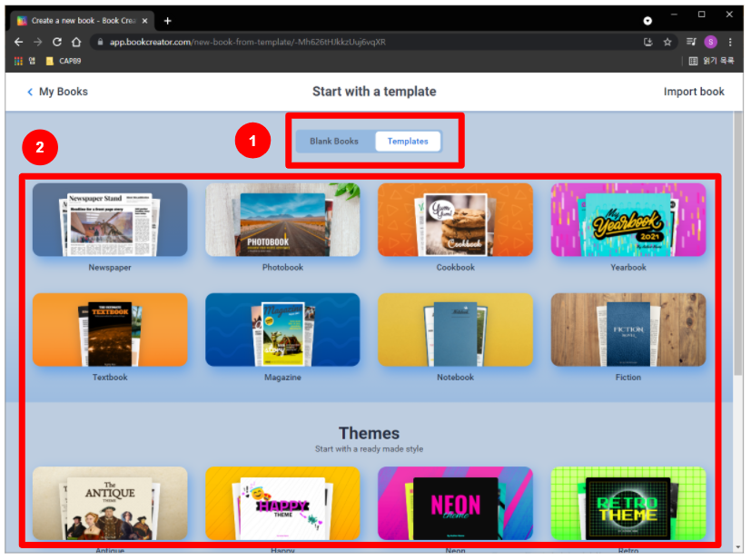Choose the Textbook template
This screenshot has width=751, height=560.
[110, 329]
